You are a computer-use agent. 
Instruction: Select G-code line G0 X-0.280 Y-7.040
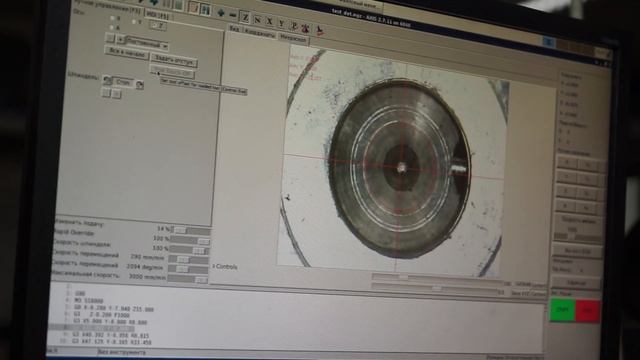(x=114, y=309)
